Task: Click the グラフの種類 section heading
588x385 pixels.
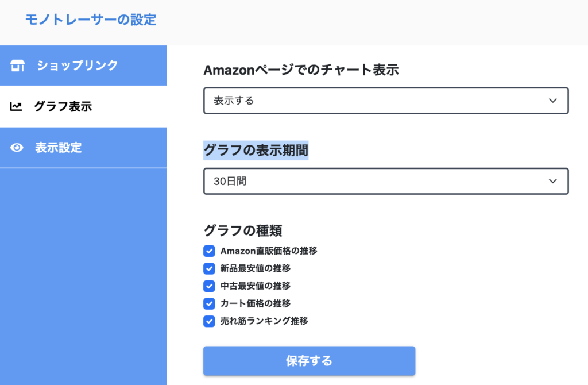Action: (243, 230)
